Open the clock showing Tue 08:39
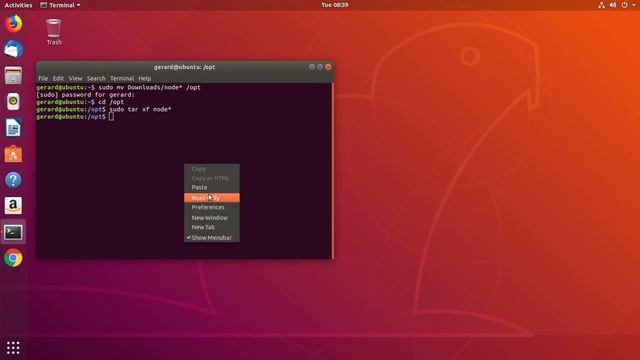Screen dimensions: 640x360 (335, 5)
